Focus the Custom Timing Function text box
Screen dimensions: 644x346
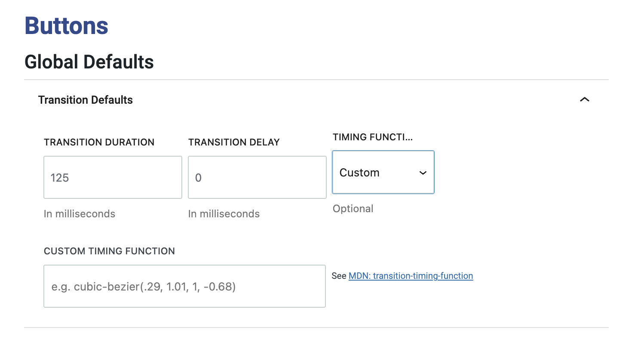tap(184, 286)
